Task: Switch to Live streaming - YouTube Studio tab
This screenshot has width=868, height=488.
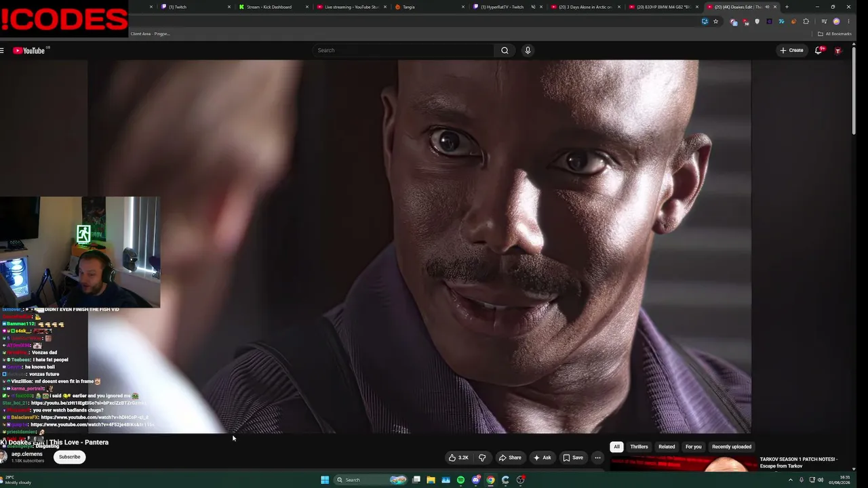Action: click(350, 7)
